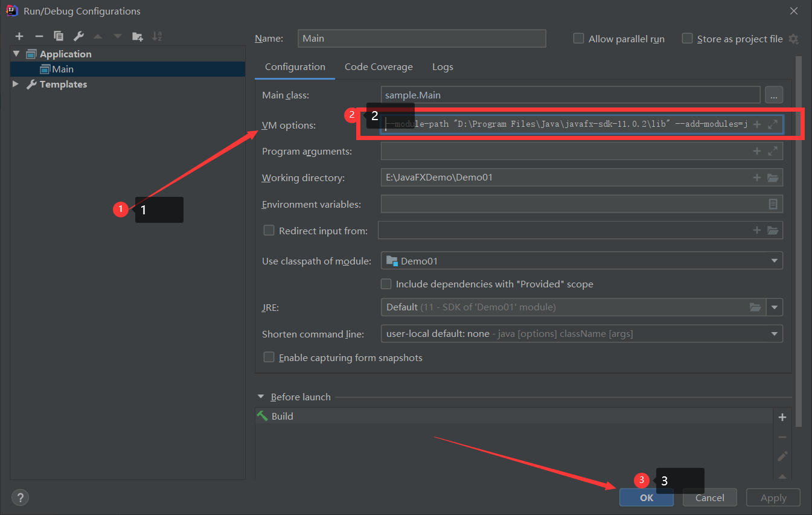Viewport: 812px width, 515px height.
Task: Toggle Redirect input from checkbox
Action: [269, 230]
